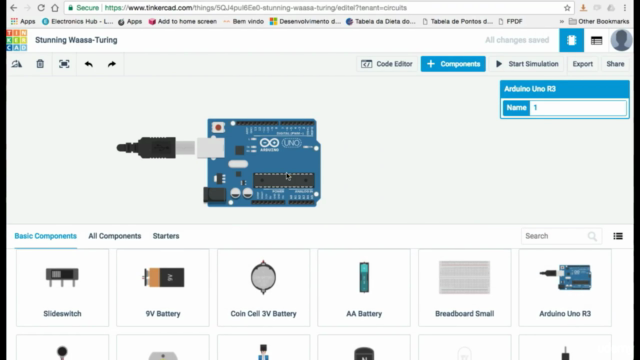Open Desenvolvimento bookmark
Viewport: 640px width, 360px height.
tap(305, 21)
